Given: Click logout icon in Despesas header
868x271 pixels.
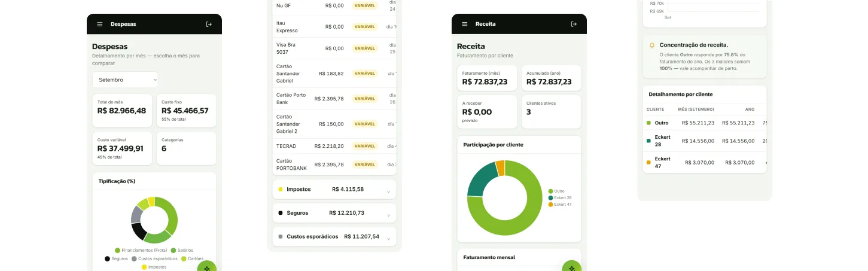Looking at the screenshot, I should point(209,24).
